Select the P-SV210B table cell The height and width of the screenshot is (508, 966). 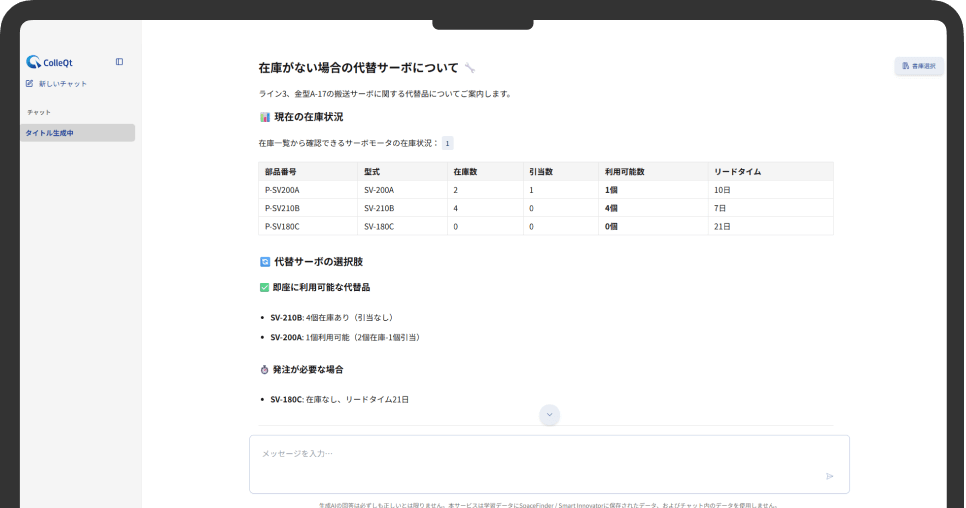(x=282, y=208)
